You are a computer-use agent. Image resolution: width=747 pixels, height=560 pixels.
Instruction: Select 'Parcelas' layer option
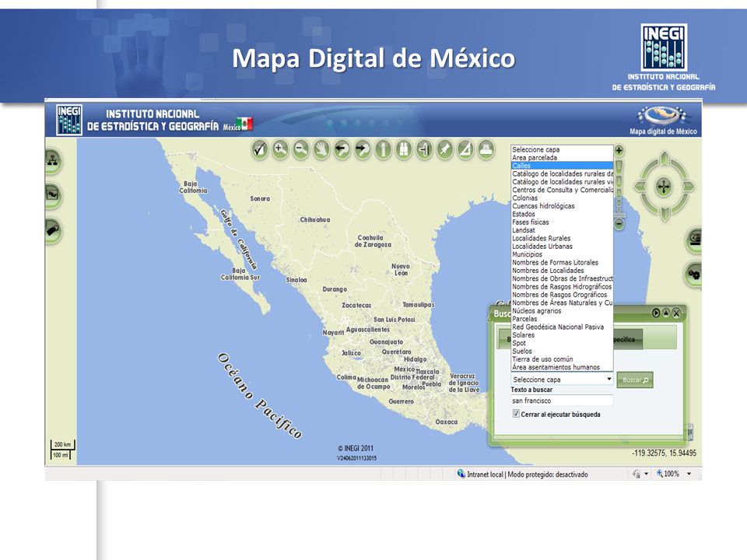click(x=562, y=319)
